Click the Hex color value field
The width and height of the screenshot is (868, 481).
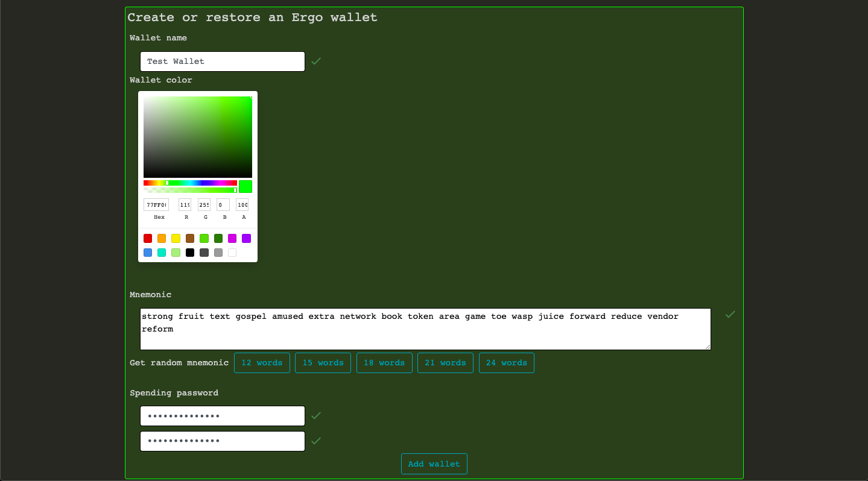(156, 205)
